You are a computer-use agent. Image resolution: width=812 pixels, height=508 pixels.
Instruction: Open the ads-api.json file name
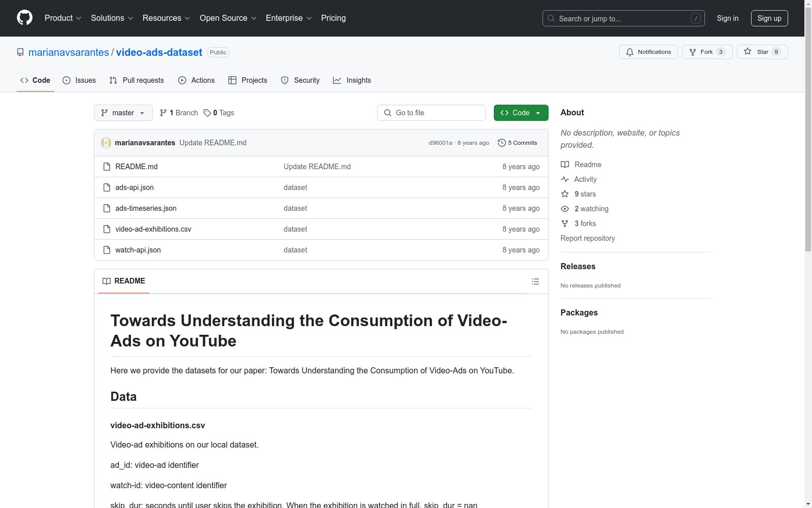[134, 187]
